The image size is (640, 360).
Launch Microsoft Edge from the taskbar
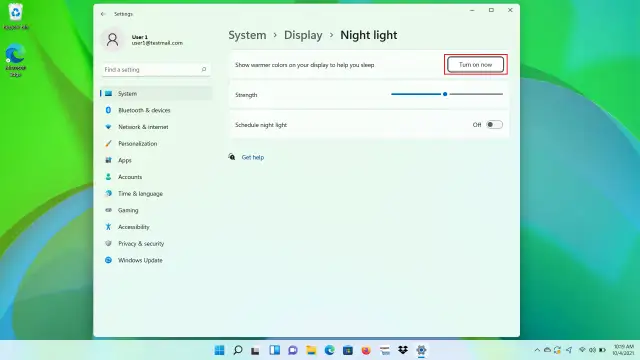click(329, 350)
